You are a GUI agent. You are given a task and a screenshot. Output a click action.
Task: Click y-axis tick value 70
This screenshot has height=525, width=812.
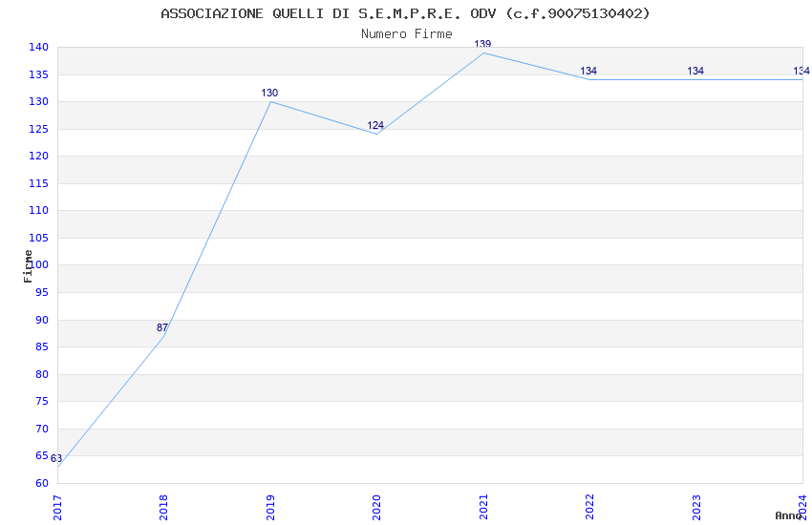tap(42, 429)
